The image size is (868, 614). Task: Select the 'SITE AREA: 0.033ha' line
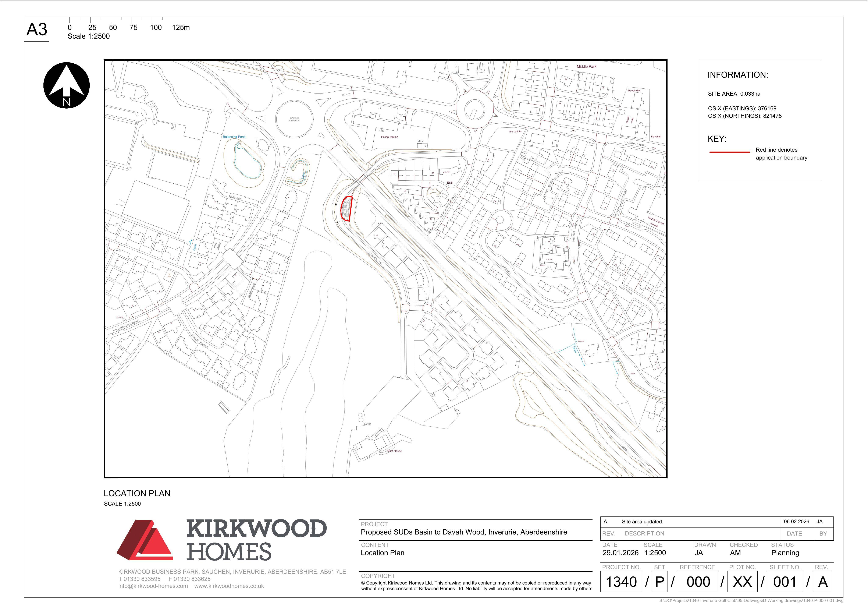coord(734,94)
